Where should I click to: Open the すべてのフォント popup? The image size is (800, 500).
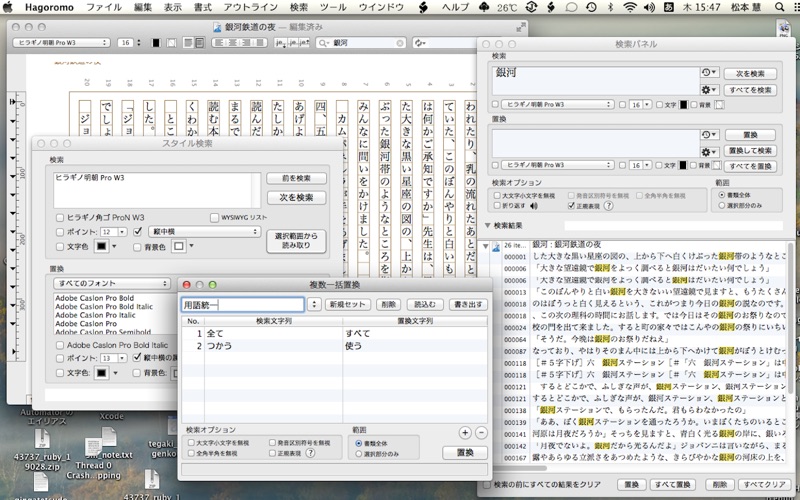pos(111,283)
